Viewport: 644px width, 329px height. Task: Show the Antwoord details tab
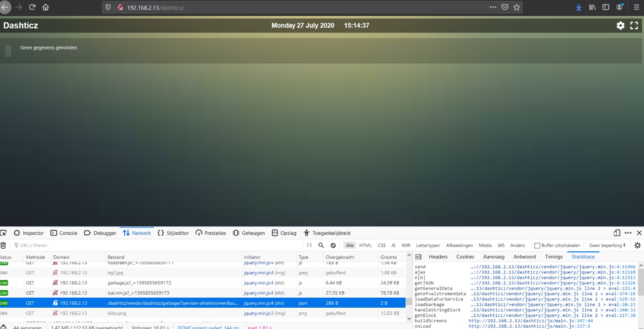click(524, 257)
